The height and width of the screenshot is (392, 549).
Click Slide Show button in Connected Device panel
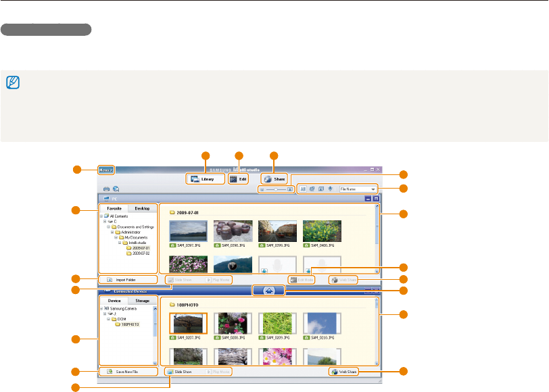click(x=181, y=372)
